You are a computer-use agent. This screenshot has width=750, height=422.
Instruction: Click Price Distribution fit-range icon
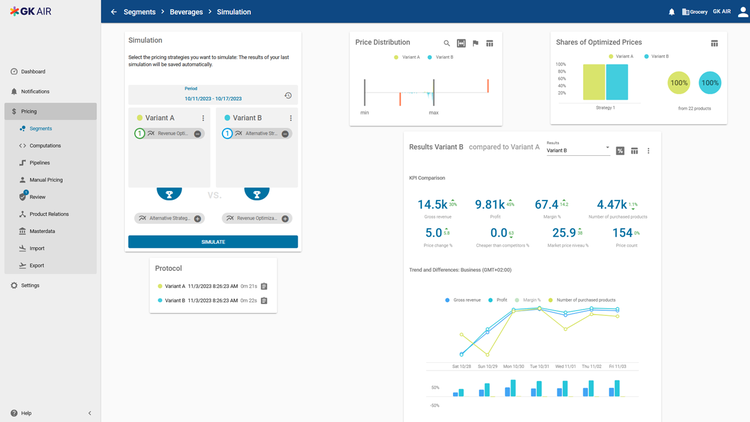pos(461,44)
